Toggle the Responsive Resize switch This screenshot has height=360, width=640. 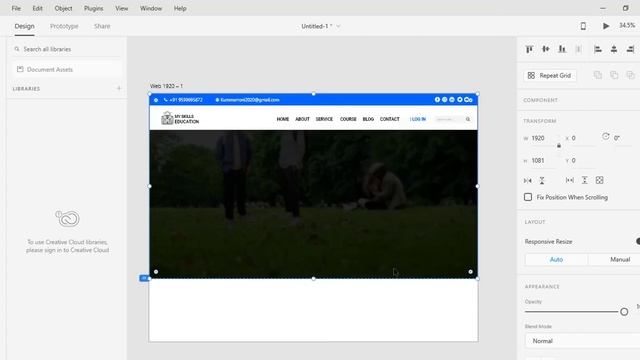coord(638,241)
